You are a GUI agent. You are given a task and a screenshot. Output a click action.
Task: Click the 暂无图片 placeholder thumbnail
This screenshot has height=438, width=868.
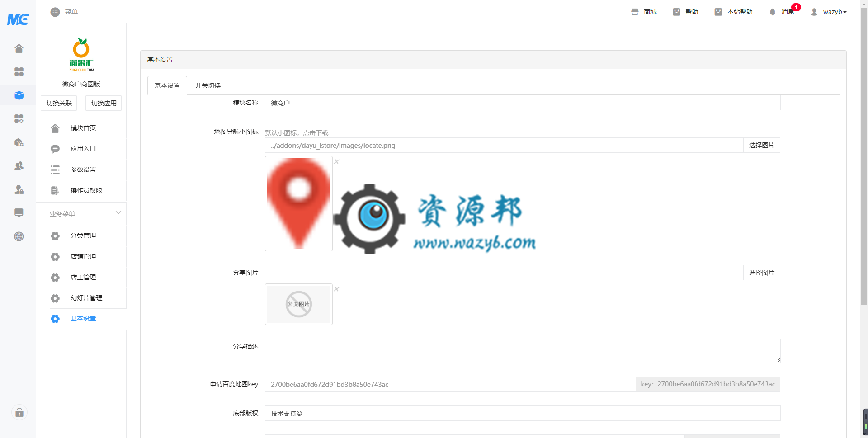pyautogui.click(x=299, y=304)
